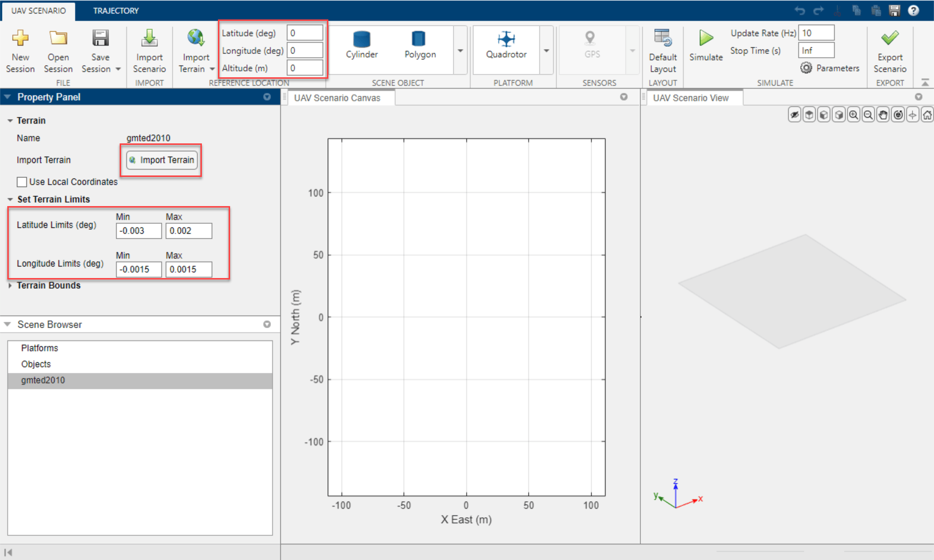This screenshot has height=560, width=934.
Task: Click the quick access Save icon
Action: 895,10
